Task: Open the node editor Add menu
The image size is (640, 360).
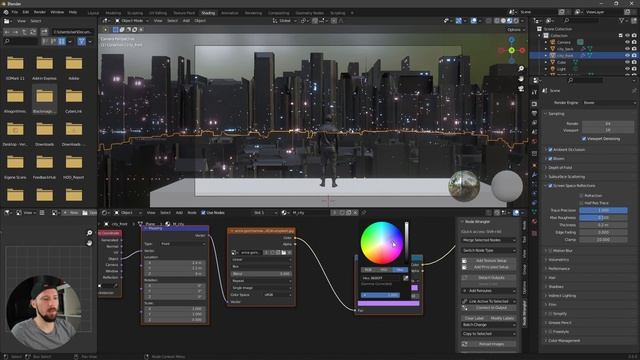Action: tap(179, 213)
